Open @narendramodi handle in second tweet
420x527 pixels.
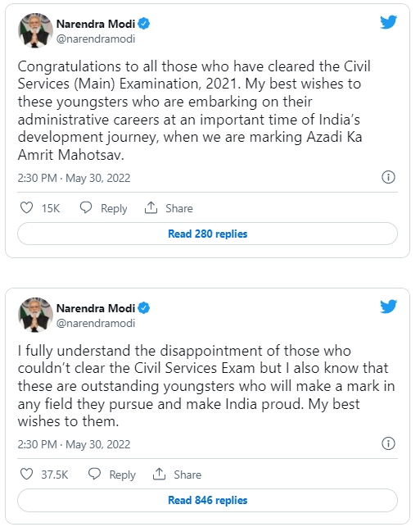[x=96, y=323]
